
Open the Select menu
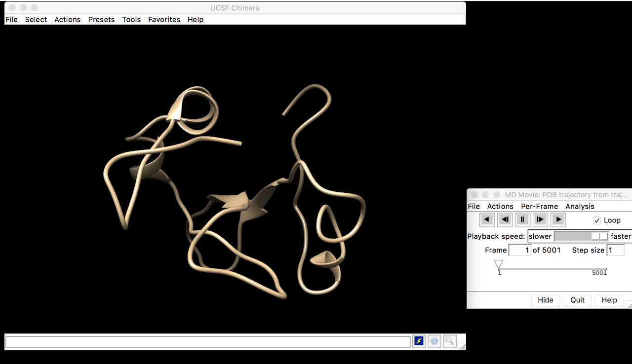36,20
